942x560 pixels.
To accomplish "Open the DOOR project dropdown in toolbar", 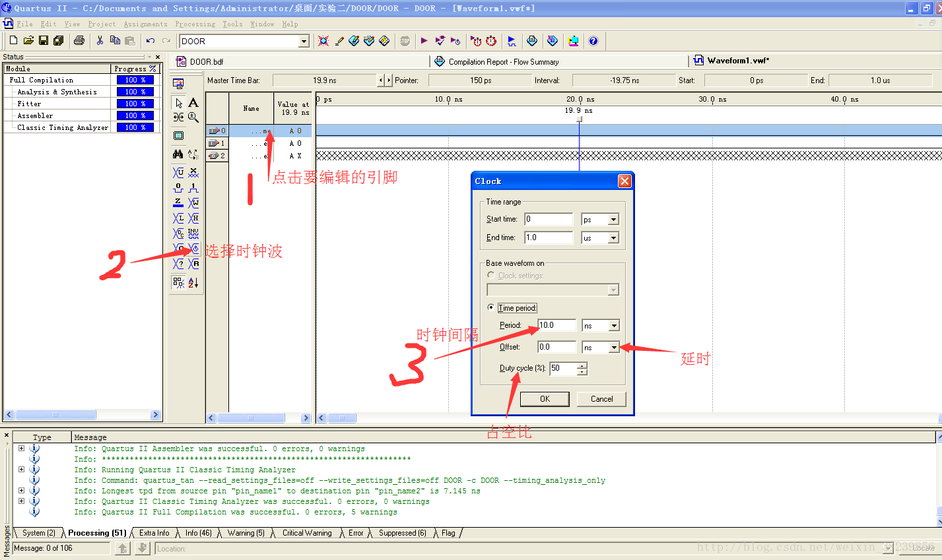I will point(304,41).
